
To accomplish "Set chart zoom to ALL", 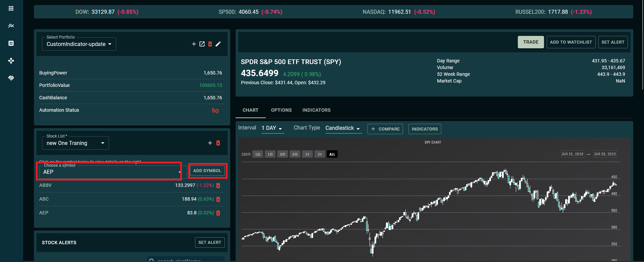I will pos(332,154).
